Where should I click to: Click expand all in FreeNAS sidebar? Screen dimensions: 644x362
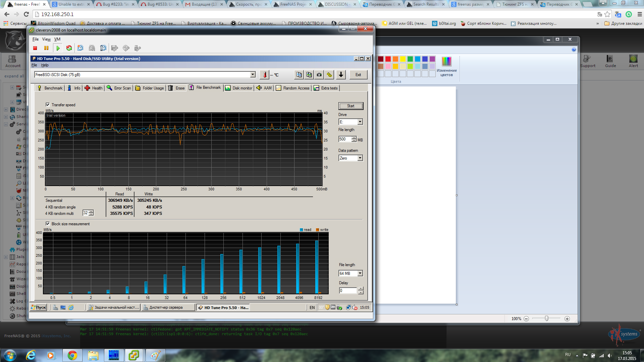[14, 76]
